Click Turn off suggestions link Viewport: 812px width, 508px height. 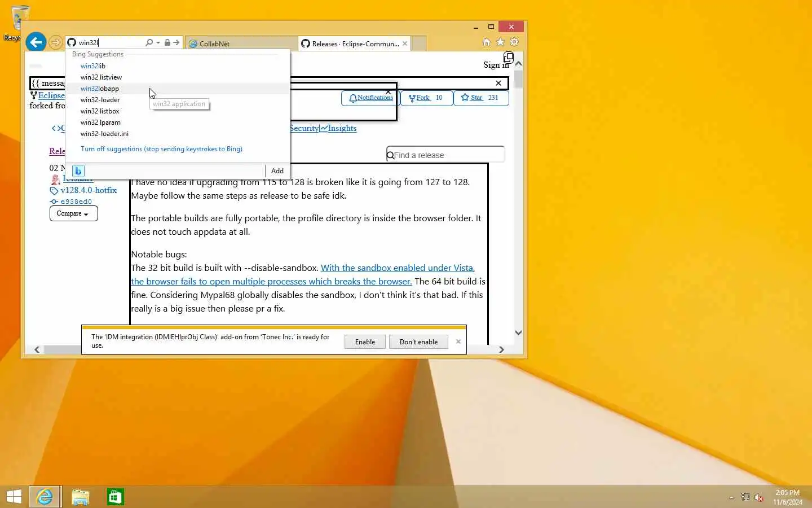click(x=161, y=149)
